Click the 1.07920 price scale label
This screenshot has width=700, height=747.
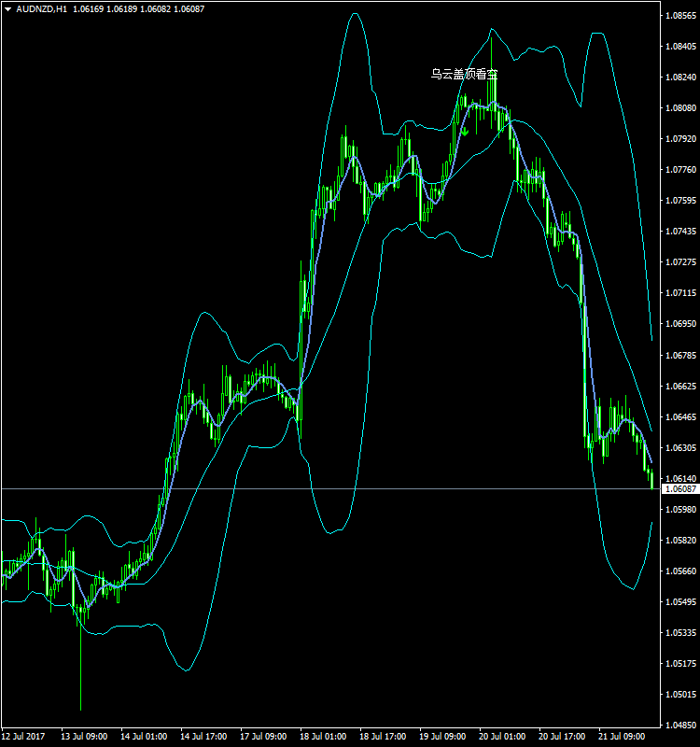(x=681, y=139)
